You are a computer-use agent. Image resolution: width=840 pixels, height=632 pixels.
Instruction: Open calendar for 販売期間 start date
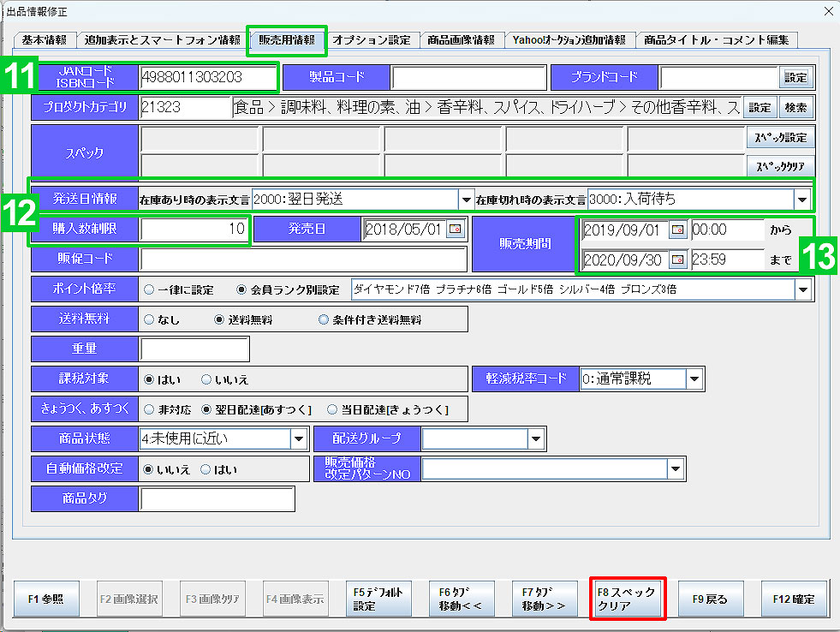677,230
